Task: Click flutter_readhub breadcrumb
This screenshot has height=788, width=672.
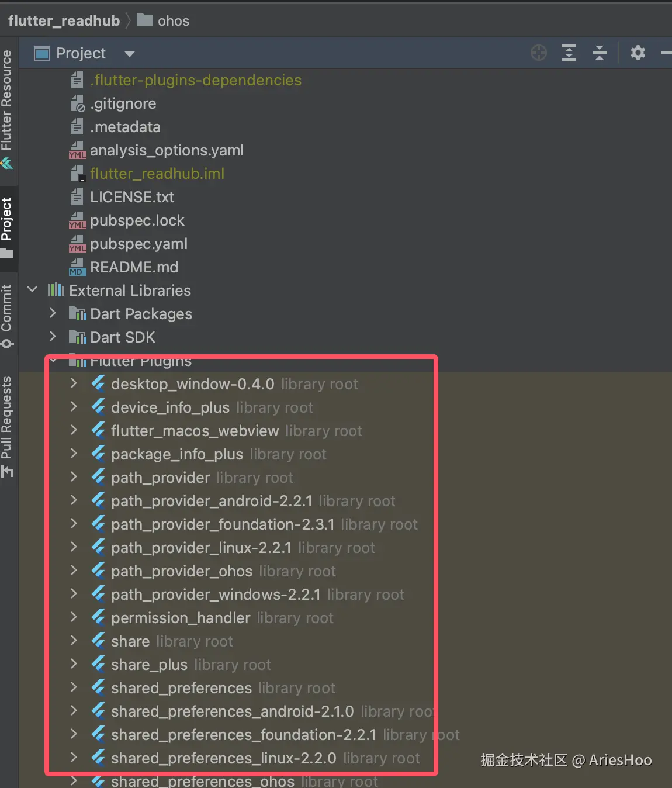Action: coord(64,21)
